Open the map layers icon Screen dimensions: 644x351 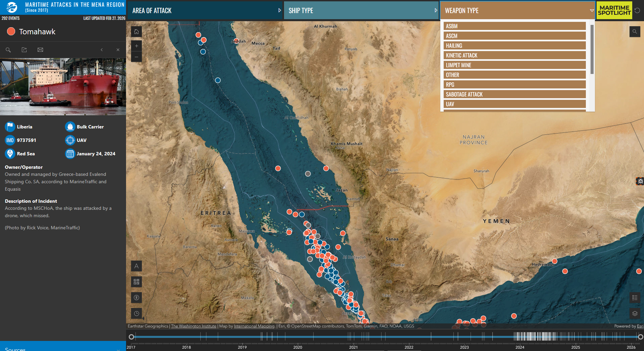(635, 313)
